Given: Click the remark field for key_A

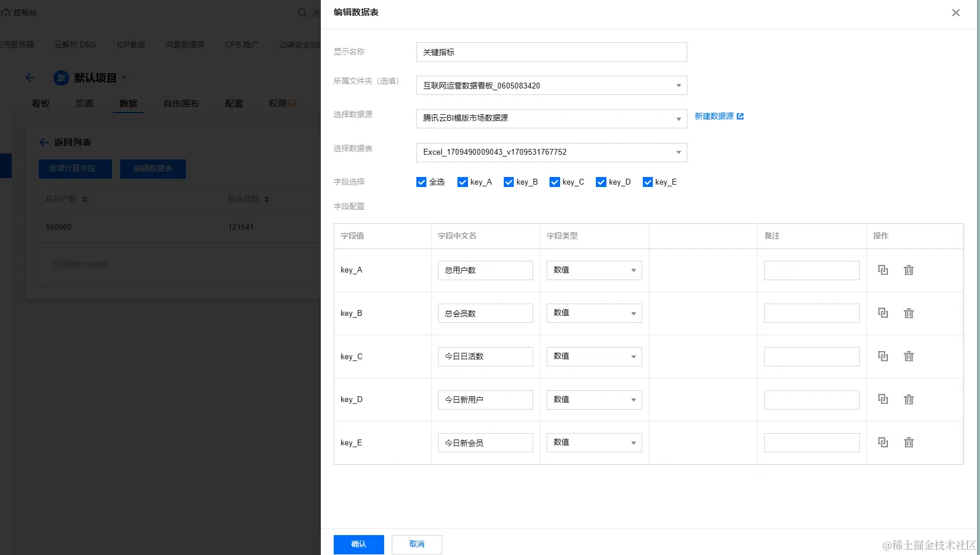Looking at the screenshot, I should [x=812, y=270].
